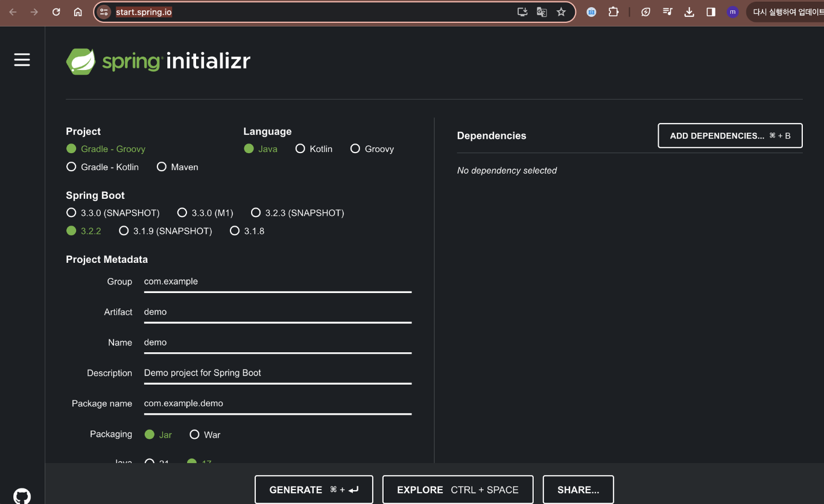Screen dimensions: 824x504
Task: Select Gradle - Kotlin project type
Action: pos(103,167)
